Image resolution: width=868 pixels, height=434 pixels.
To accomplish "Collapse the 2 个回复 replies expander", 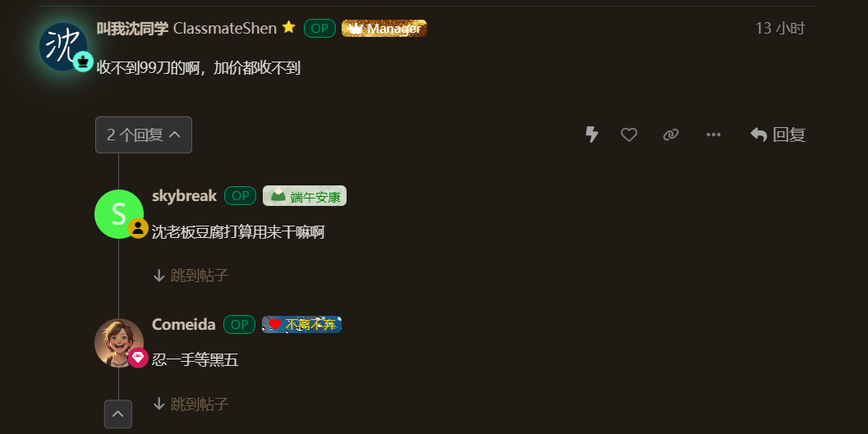I will 144,135.
